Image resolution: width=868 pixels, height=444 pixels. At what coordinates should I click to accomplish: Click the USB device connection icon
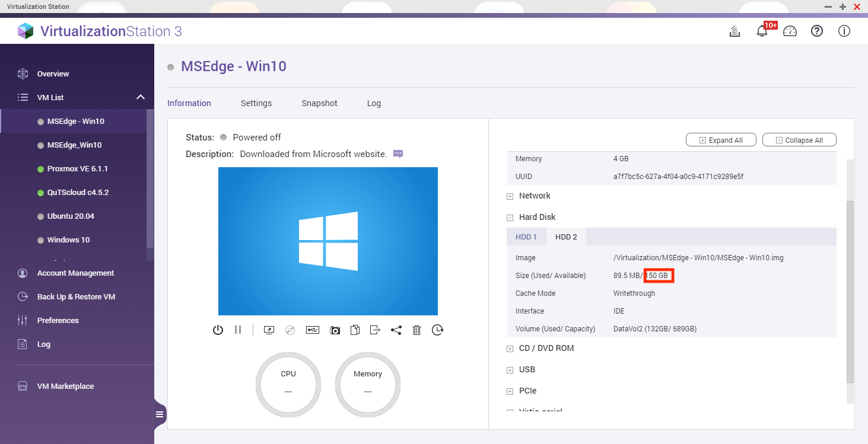coord(313,330)
